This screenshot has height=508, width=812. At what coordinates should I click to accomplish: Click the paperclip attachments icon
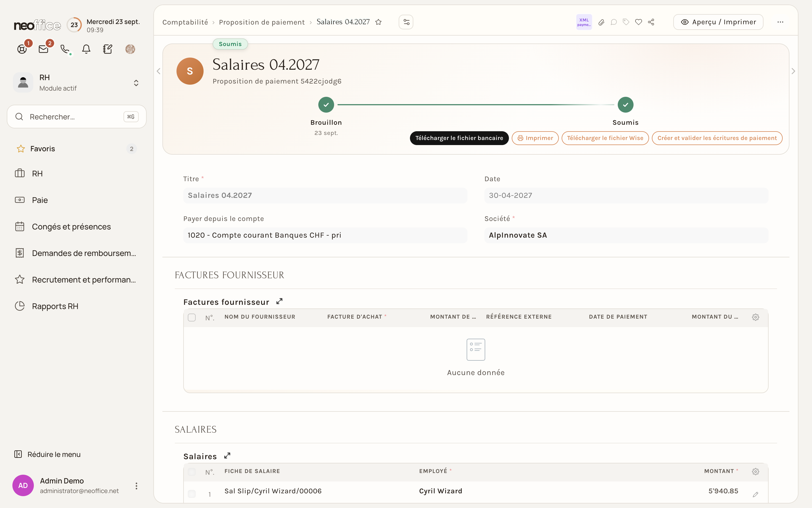pyautogui.click(x=601, y=22)
